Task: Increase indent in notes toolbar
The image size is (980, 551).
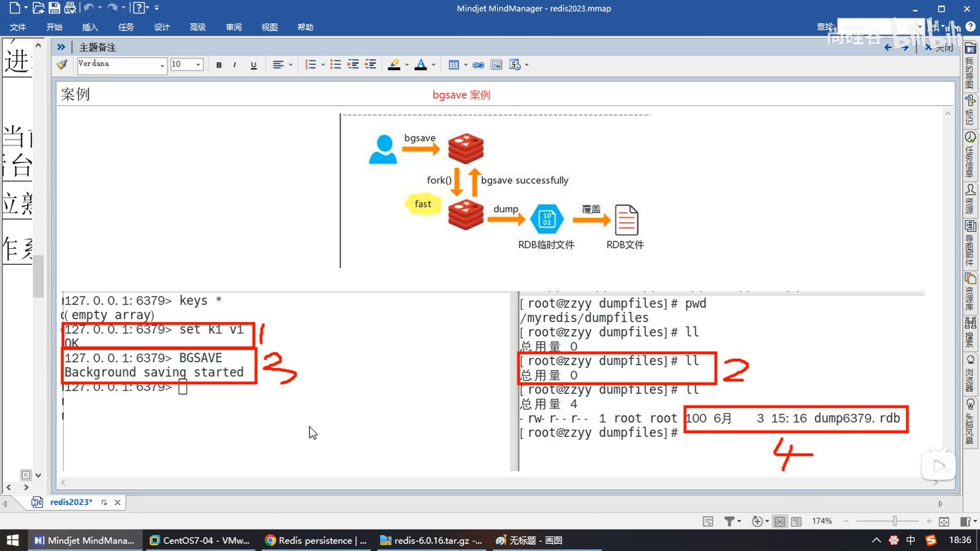Action: coord(371,65)
